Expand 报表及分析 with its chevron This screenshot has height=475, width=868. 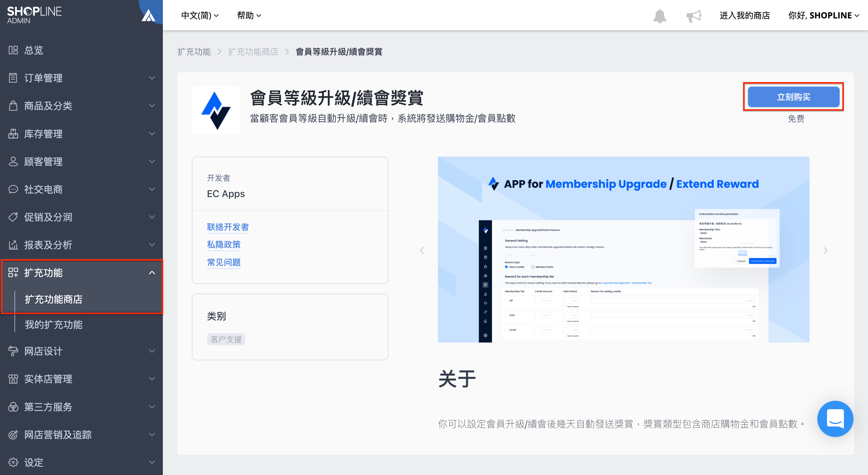(152, 245)
